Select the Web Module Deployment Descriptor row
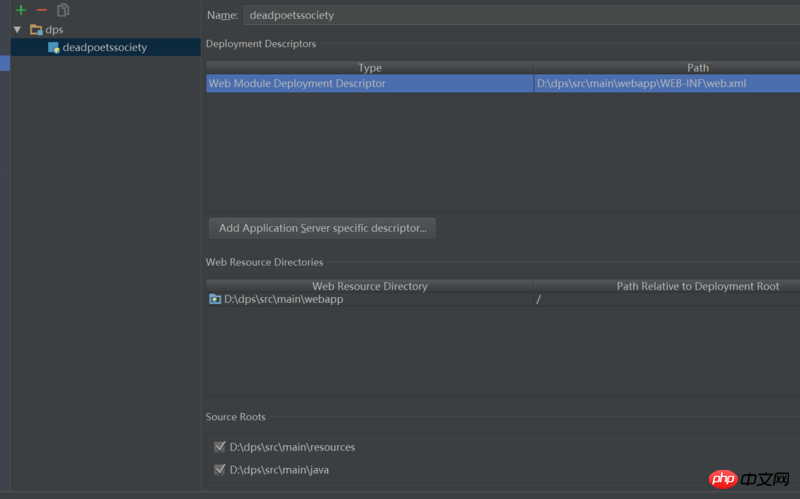Screen dimensions: 800x499 pos(370,84)
